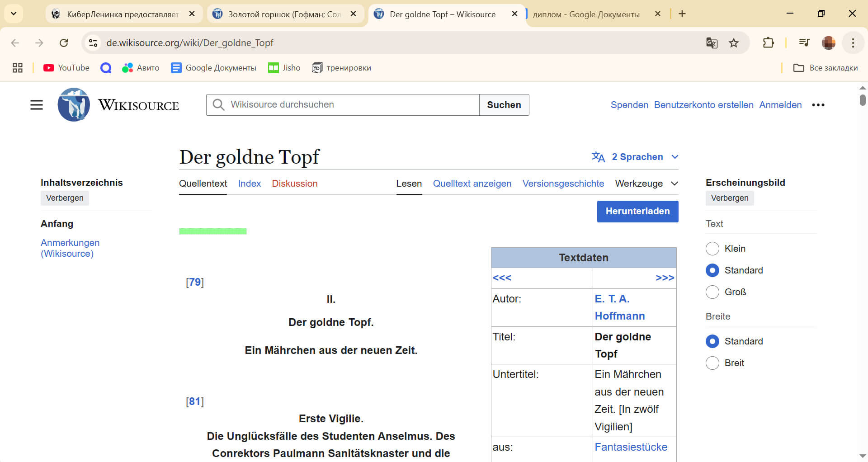Click the Suchen search button
Image resolution: width=868 pixels, height=462 pixels.
pos(504,105)
